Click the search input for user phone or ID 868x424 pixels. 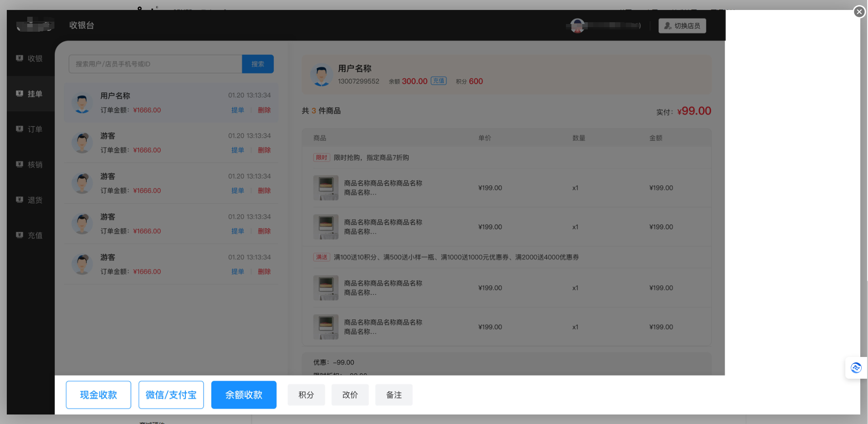[x=155, y=64]
